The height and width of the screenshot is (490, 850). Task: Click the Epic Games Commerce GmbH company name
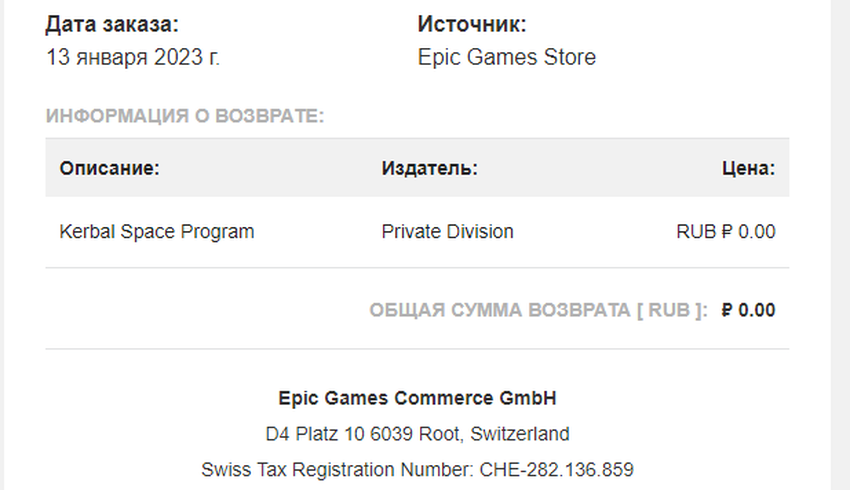(x=417, y=398)
